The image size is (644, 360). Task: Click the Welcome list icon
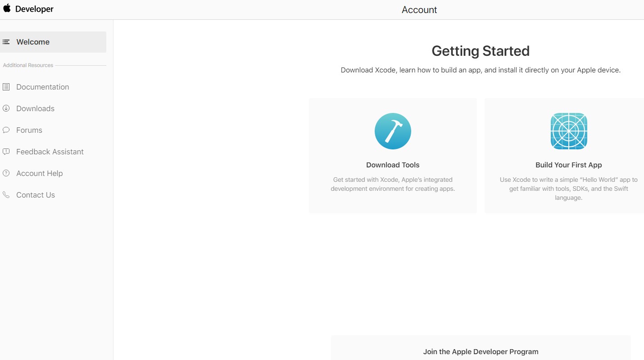(x=6, y=42)
